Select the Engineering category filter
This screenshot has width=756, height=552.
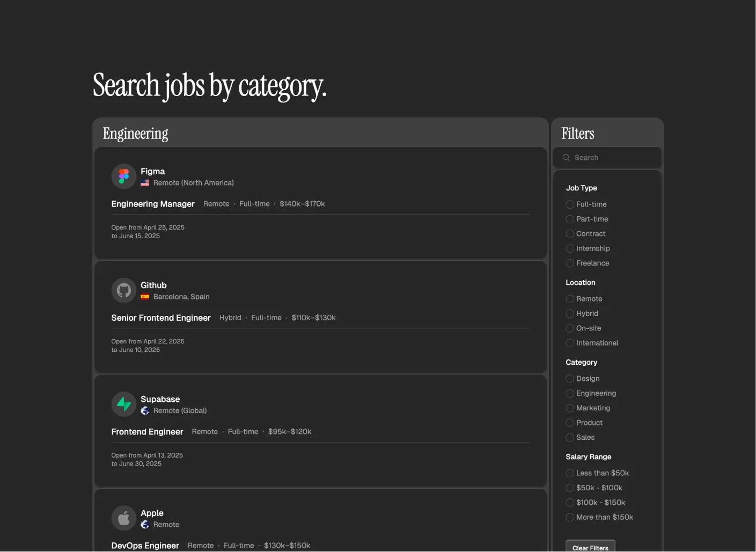pos(570,393)
